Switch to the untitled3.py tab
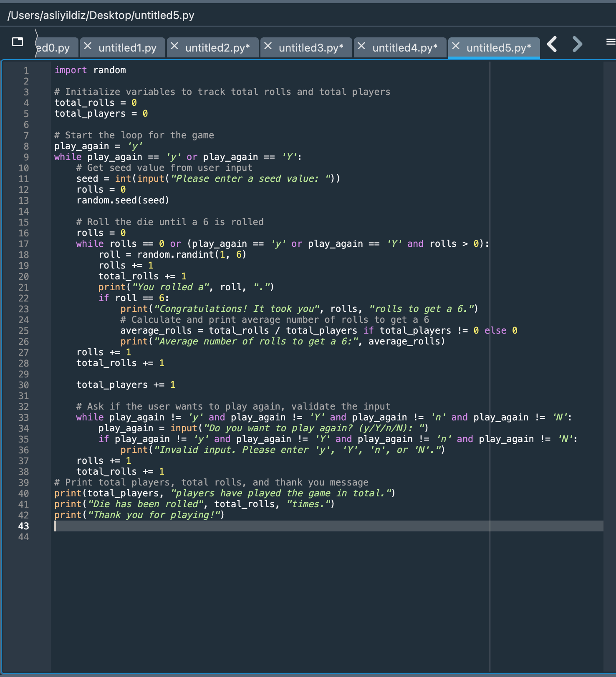The width and height of the screenshot is (616, 677). click(311, 48)
